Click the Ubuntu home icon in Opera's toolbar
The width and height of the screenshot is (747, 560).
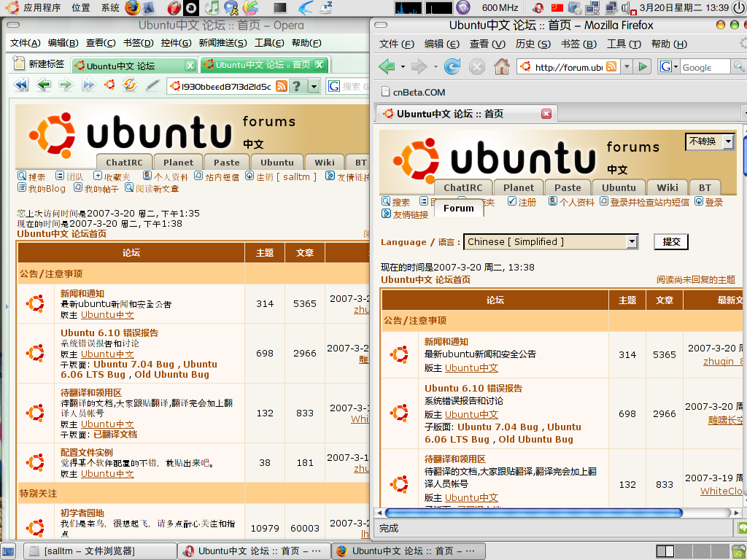pos(110,85)
